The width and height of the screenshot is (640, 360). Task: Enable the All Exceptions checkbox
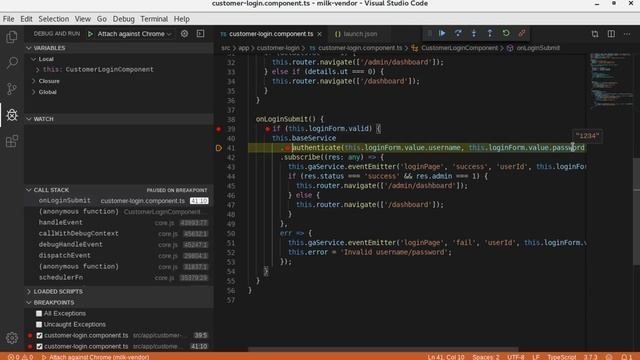(x=39, y=313)
